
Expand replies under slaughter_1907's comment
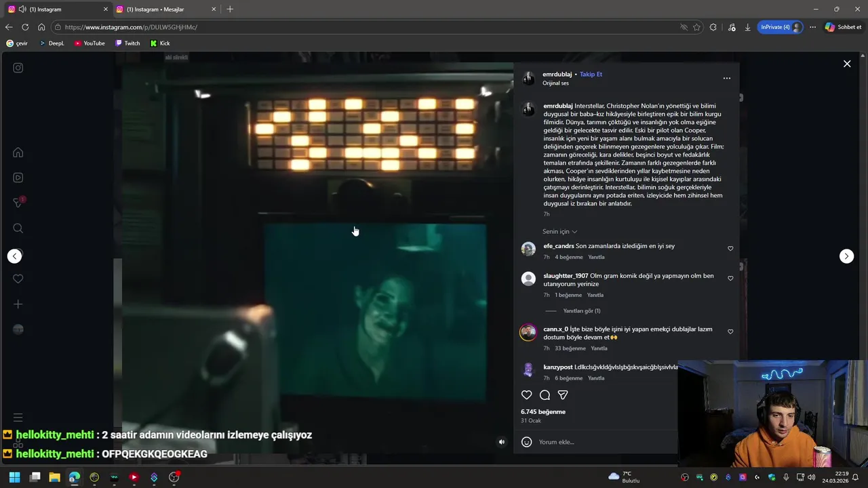pyautogui.click(x=582, y=311)
